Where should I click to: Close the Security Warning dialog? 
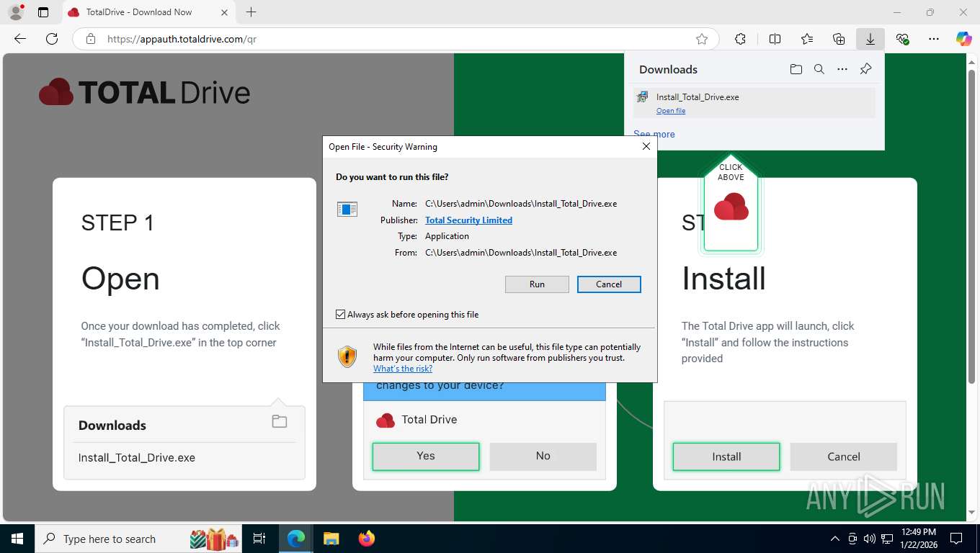646,146
